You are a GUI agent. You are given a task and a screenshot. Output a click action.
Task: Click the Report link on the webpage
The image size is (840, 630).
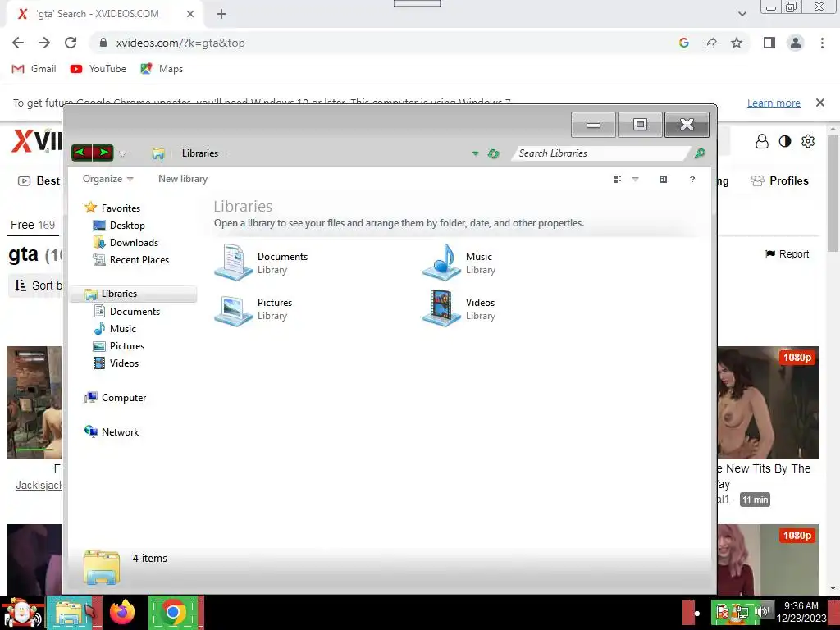click(787, 254)
